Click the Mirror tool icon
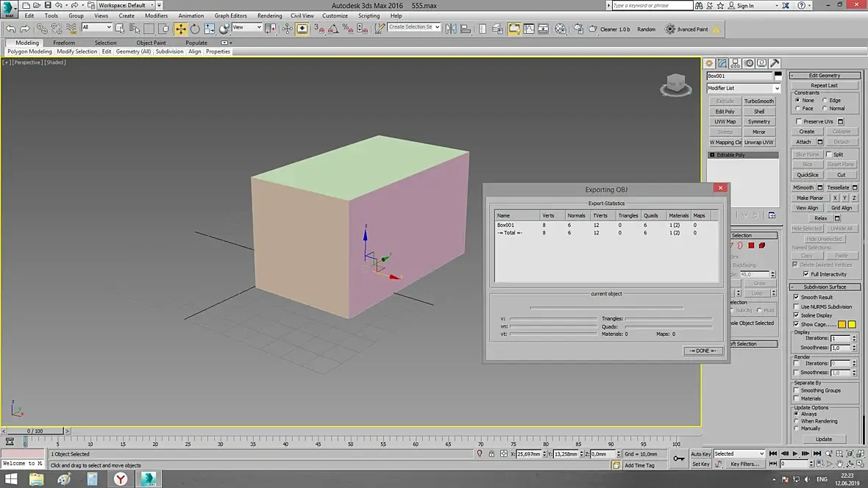 point(451,29)
